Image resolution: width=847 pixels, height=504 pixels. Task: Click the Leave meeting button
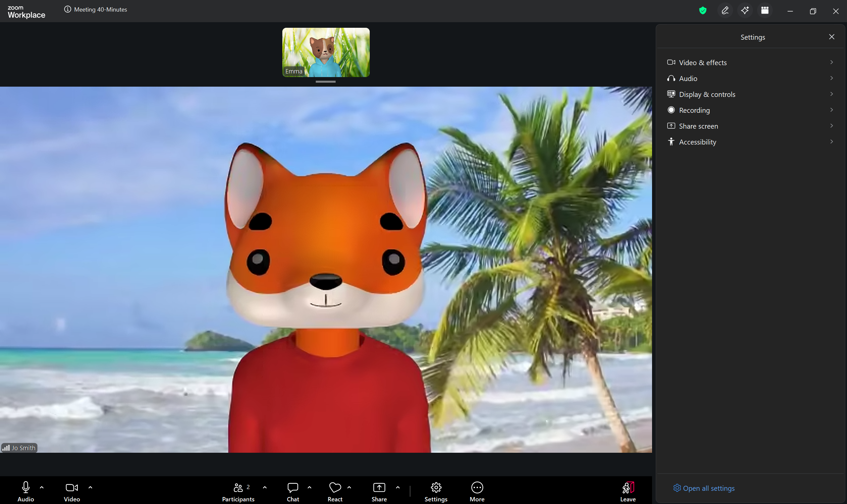[628, 491]
